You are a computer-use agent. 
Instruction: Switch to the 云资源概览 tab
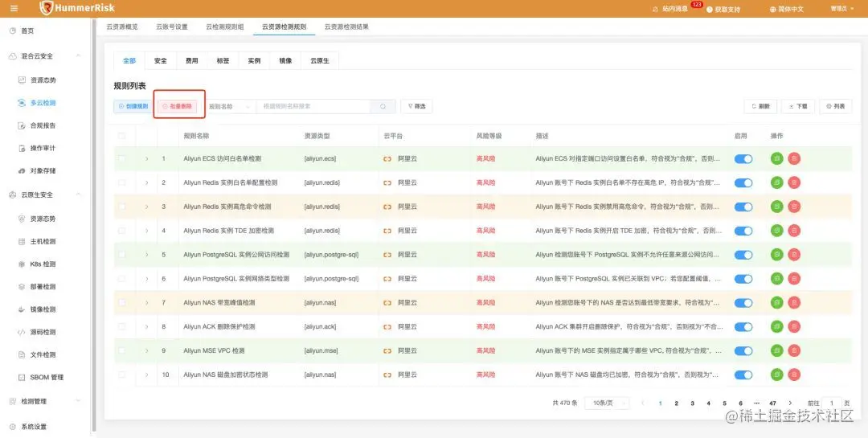[122, 27]
